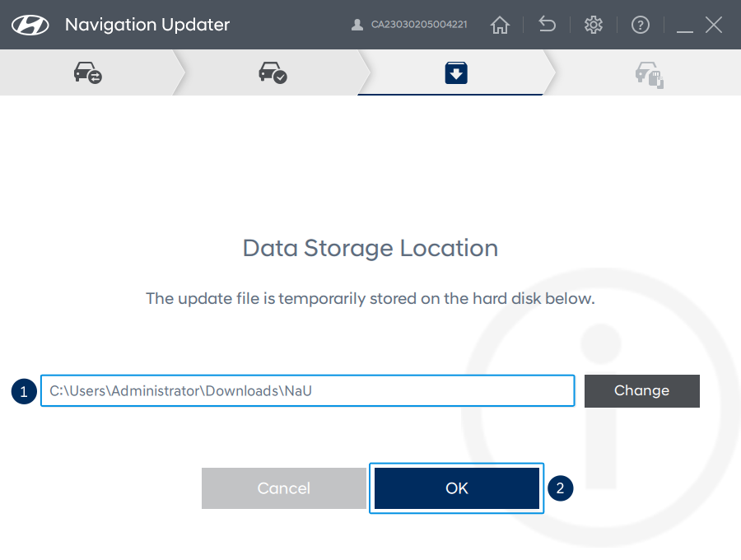741x560 pixels.
Task: Confirm with the OK button
Action: (457, 488)
